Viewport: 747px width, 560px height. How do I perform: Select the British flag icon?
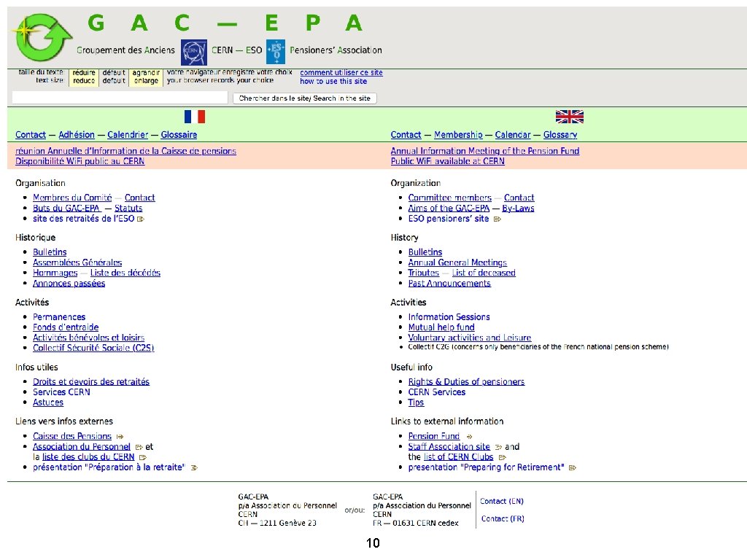[569, 117]
